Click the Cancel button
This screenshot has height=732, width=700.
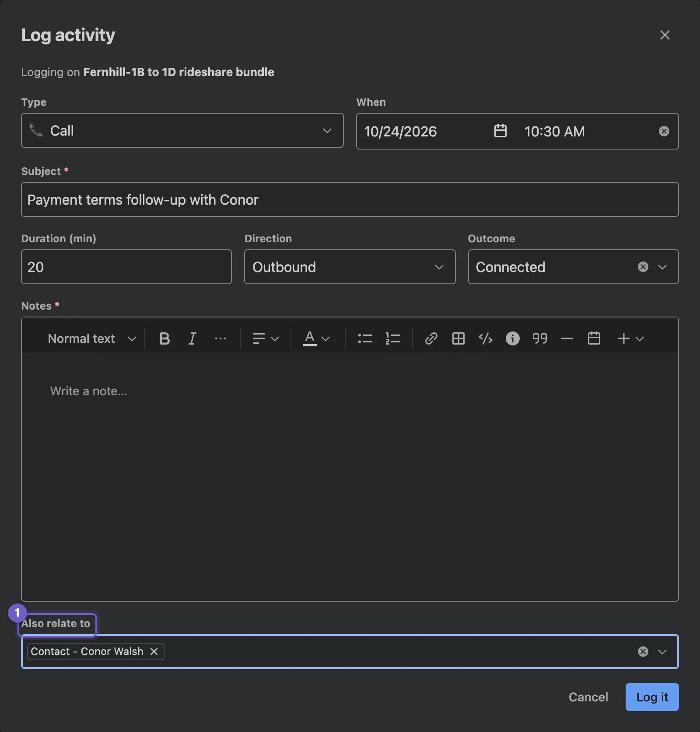[588, 697]
